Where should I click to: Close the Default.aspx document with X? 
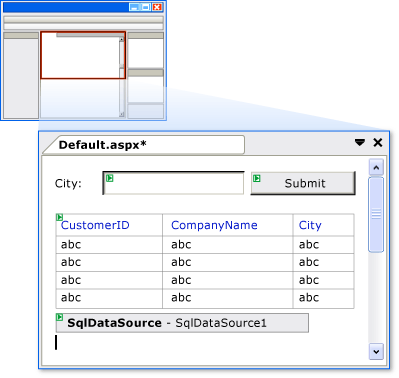pos(378,143)
